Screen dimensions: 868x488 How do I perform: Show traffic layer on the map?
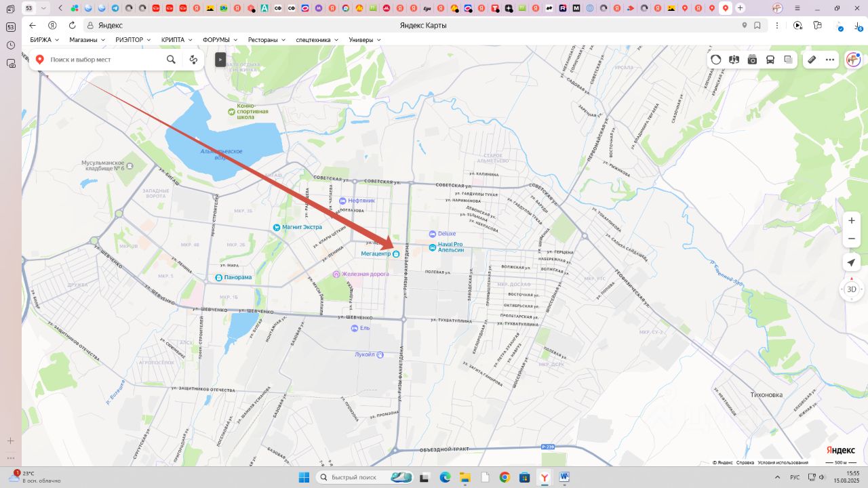pos(716,60)
